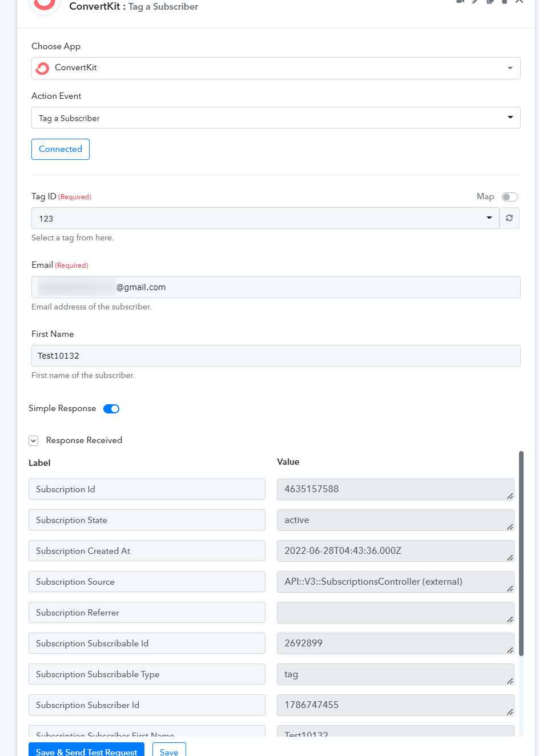This screenshot has height=756, width=539.
Task: Open the Action Event dropdown
Action: (276, 118)
